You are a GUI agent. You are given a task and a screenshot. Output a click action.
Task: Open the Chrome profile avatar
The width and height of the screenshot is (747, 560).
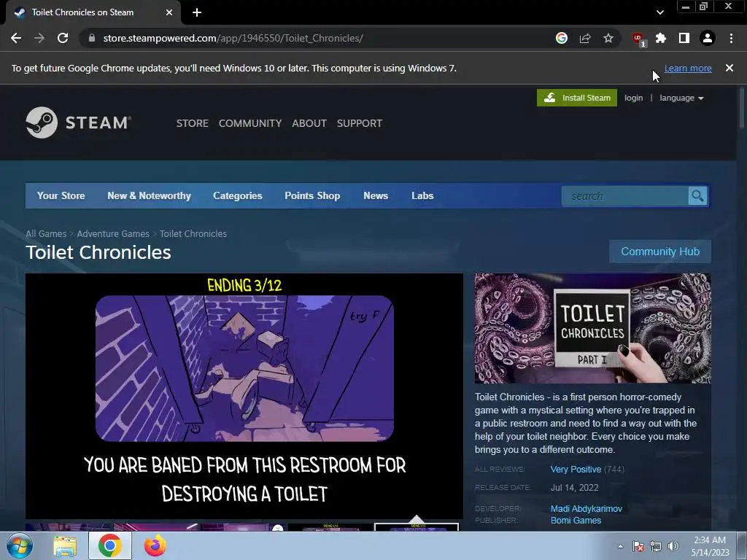[708, 38]
